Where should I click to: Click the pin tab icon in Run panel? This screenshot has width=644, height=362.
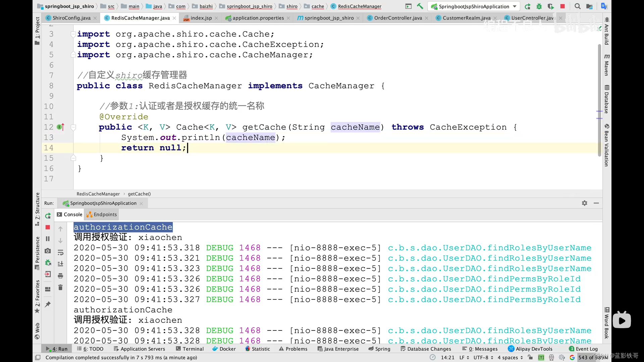click(x=48, y=304)
